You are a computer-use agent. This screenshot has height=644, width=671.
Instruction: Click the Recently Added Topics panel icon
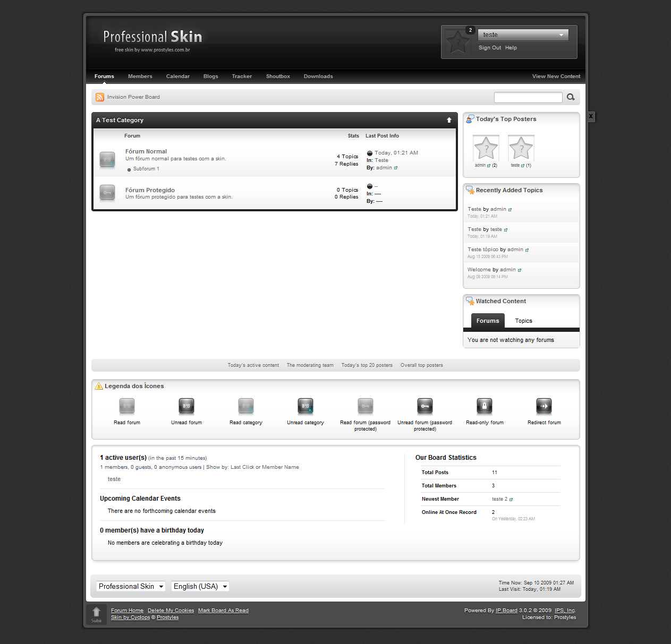click(x=470, y=190)
